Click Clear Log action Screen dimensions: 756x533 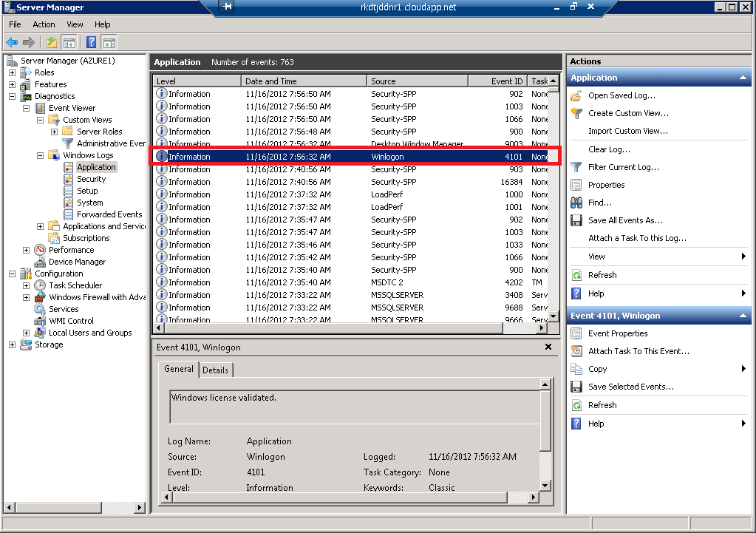click(609, 149)
